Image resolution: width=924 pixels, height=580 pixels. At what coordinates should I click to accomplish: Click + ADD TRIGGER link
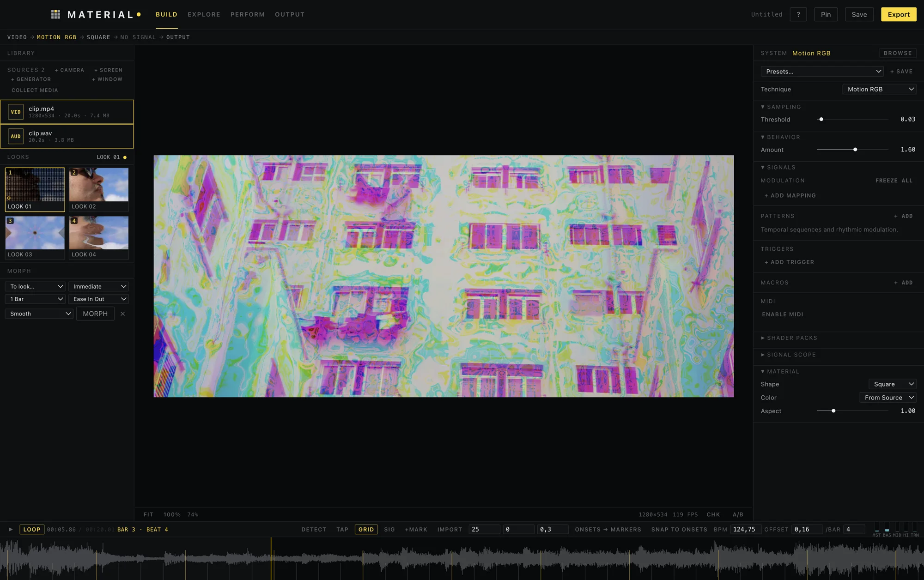coord(789,262)
